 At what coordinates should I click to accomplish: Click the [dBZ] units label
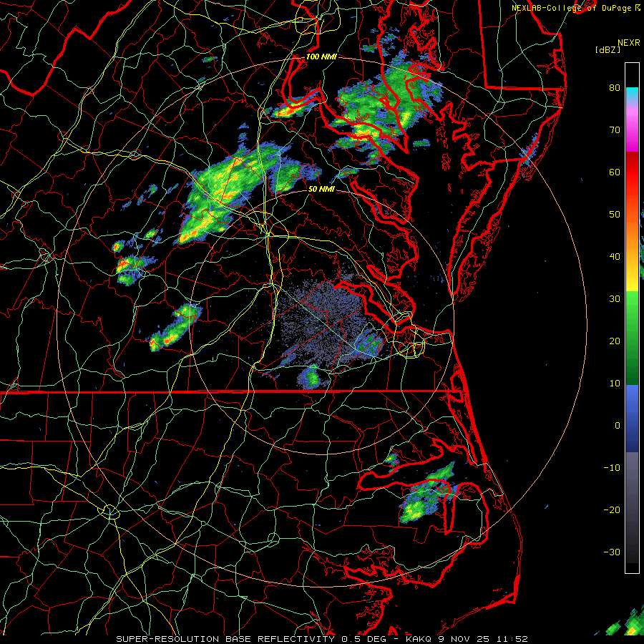(x=608, y=50)
